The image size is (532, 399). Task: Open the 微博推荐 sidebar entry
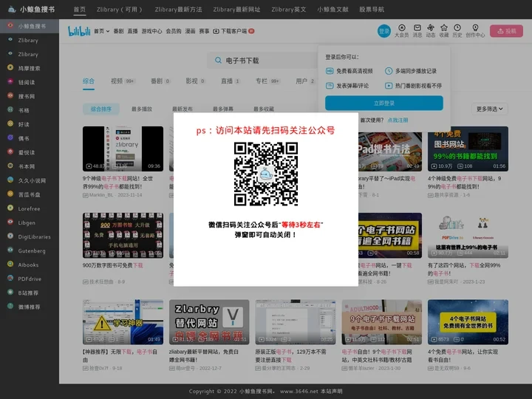(x=30, y=307)
